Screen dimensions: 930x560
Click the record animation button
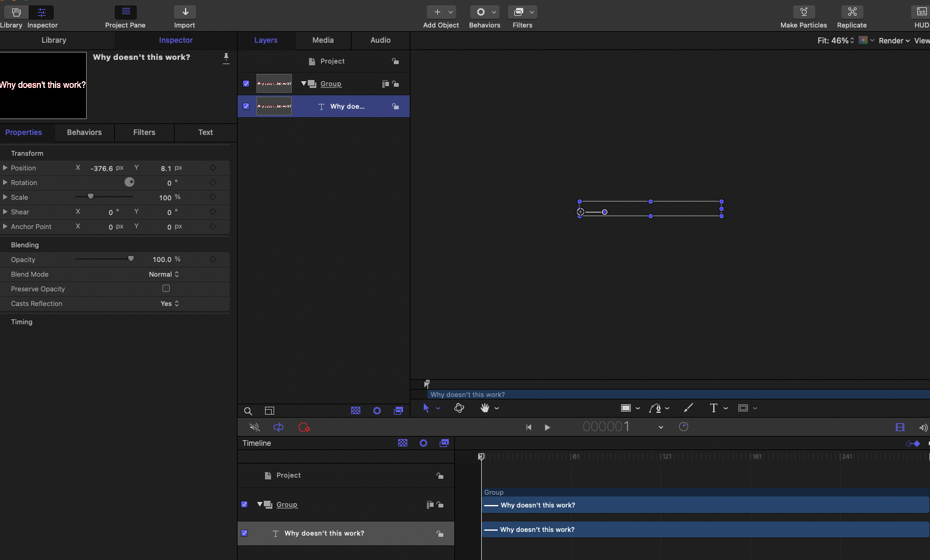coord(303,427)
